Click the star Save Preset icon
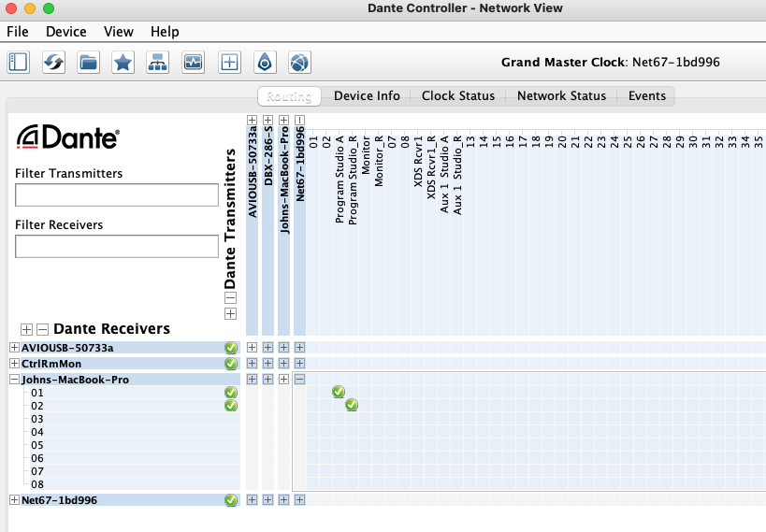Screen dimensions: 766x532 [x=123, y=62]
